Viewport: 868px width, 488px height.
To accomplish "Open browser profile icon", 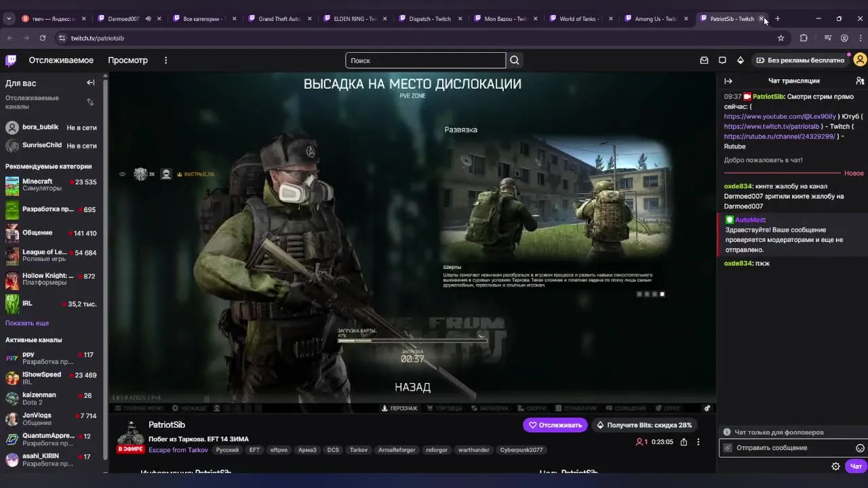I will (844, 38).
